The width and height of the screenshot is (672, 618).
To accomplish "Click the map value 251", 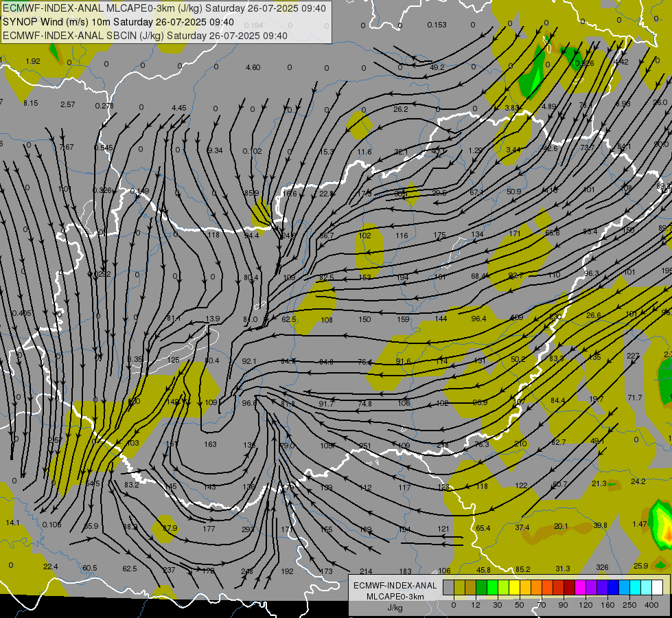I will pos(365,446).
